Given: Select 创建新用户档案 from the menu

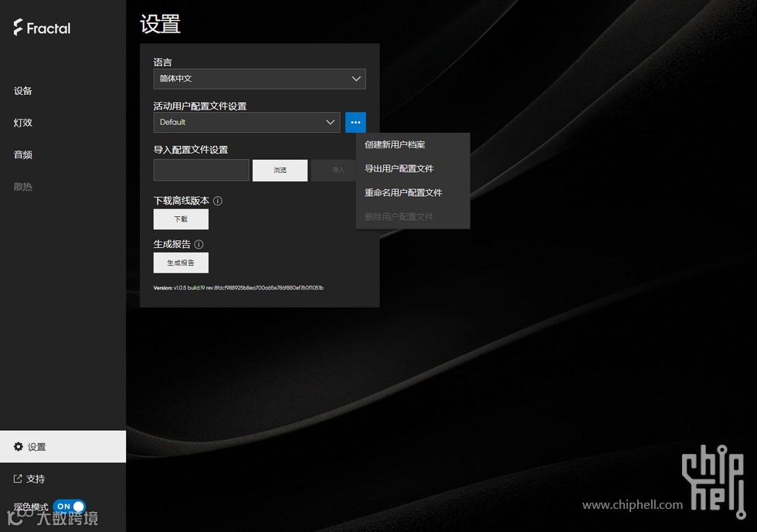Looking at the screenshot, I should pos(412,144).
